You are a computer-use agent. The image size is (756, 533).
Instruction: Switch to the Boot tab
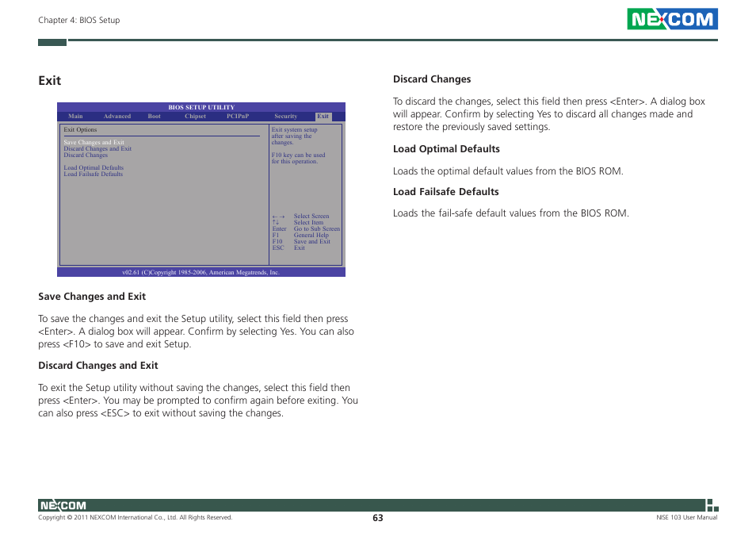click(155, 117)
